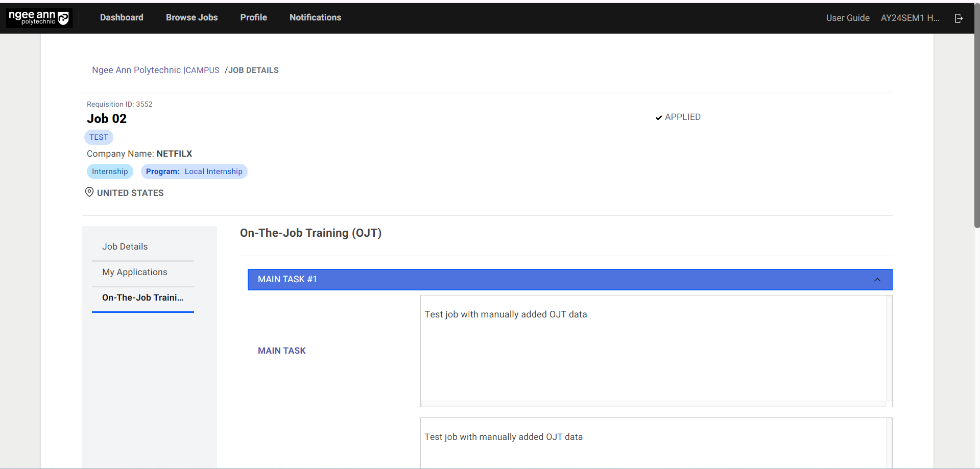Switch to the Job Details tab

click(125, 246)
